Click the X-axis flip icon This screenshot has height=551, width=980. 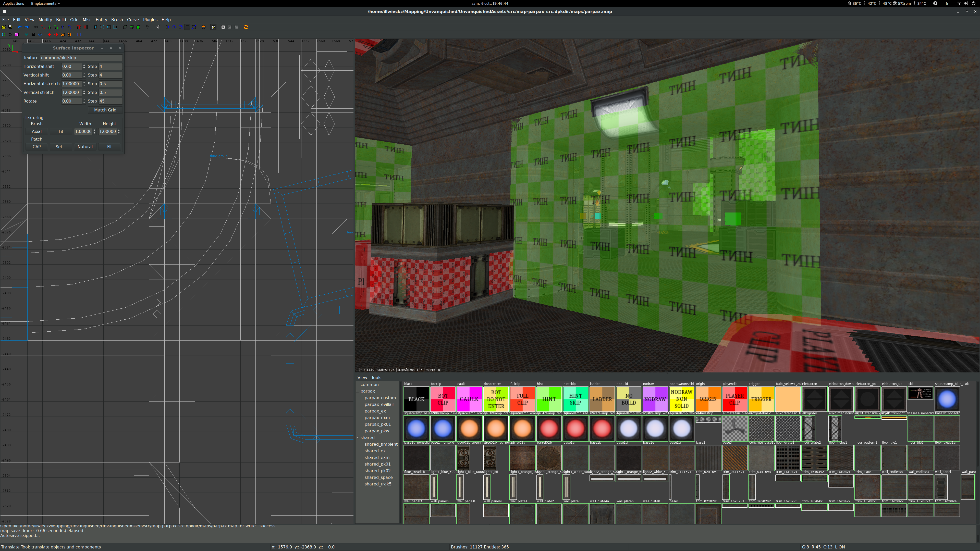point(36,27)
